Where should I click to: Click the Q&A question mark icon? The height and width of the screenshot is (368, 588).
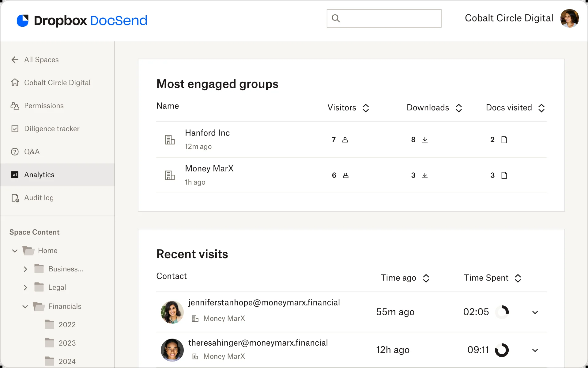tap(15, 152)
